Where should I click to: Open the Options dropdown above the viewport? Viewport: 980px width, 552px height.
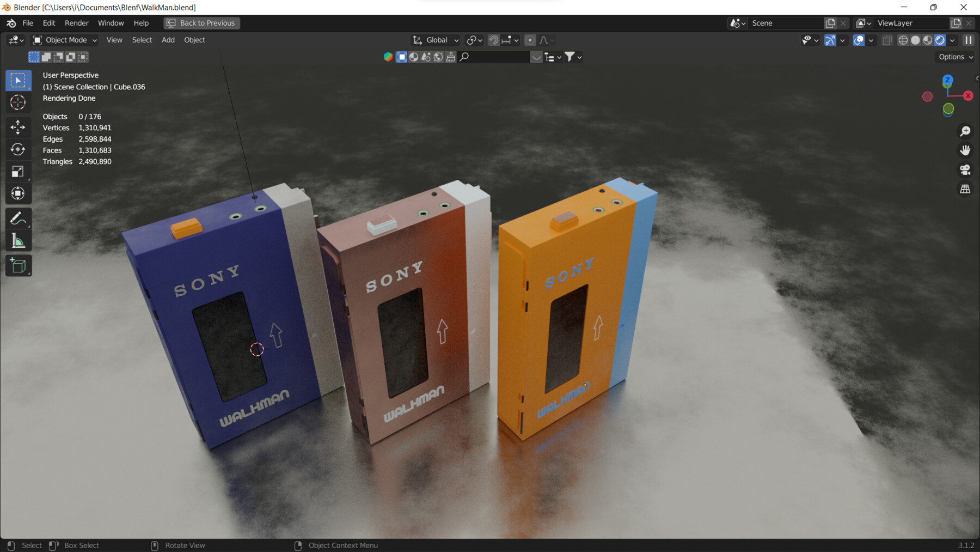click(953, 57)
